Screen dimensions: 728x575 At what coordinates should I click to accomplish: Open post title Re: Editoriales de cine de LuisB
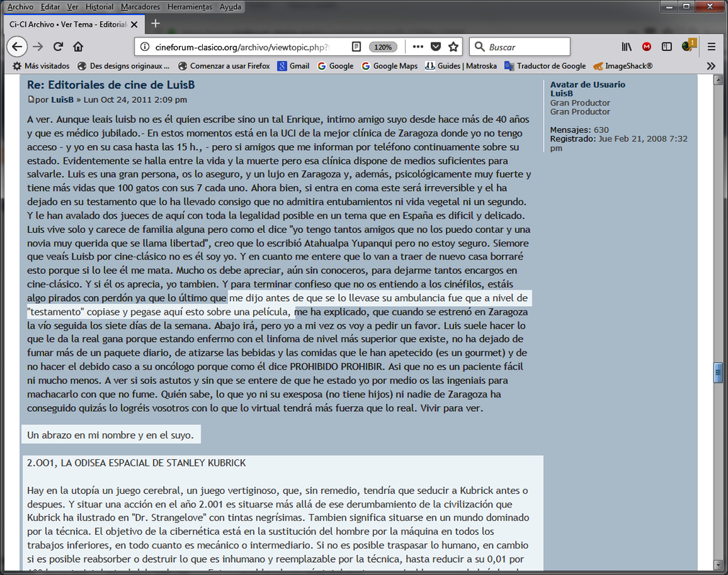coord(111,85)
